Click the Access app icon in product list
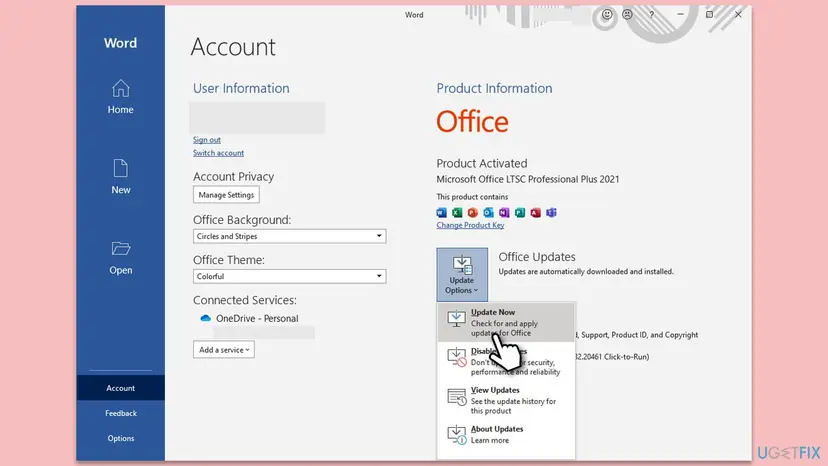828x466 pixels. click(535, 212)
